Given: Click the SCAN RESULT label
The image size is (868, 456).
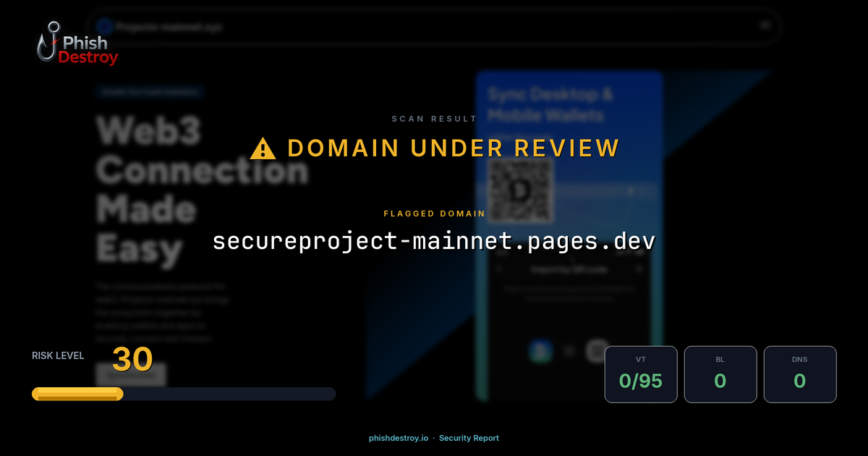Looking at the screenshot, I should point(434,119).
